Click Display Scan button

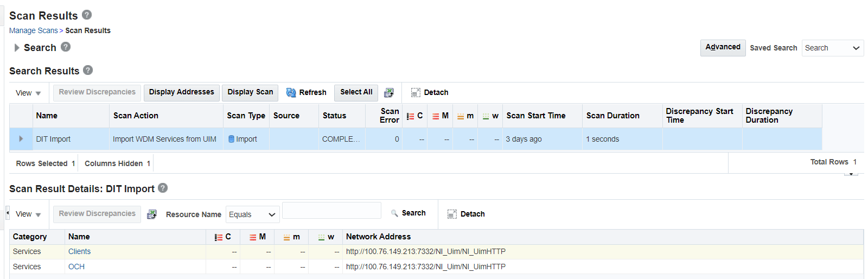pos(250,92)
